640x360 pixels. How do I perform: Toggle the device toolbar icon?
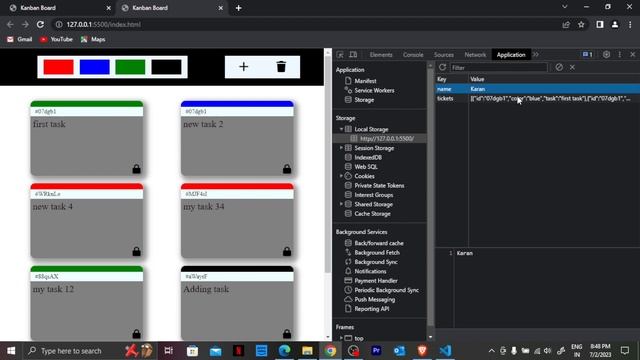coord(353,55)
